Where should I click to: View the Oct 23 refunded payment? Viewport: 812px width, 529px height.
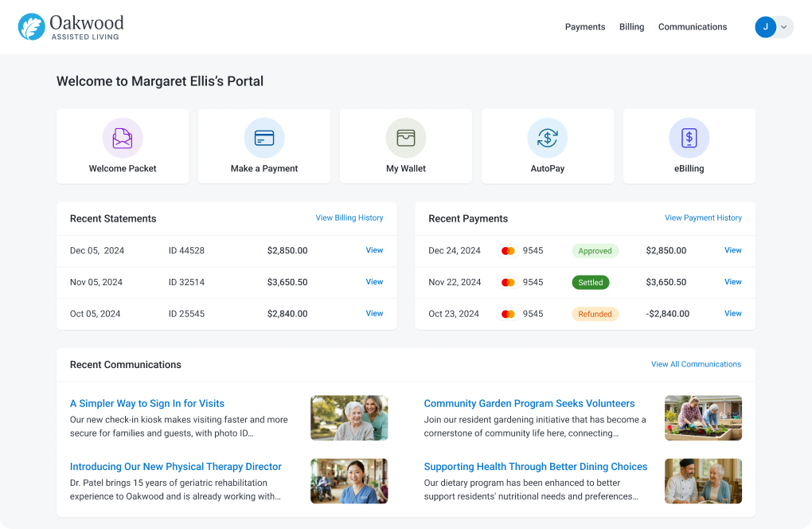(732, 313)
